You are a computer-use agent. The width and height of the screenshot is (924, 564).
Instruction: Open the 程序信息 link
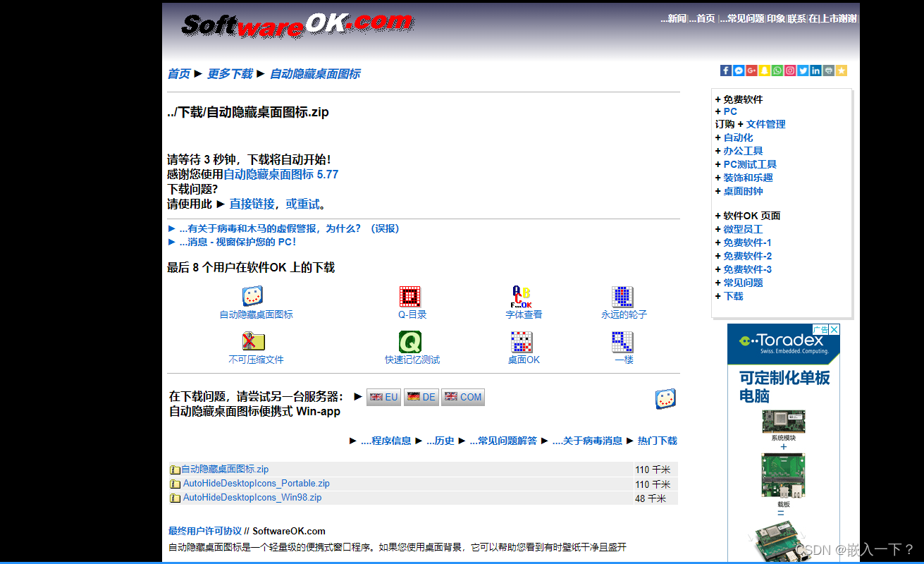pos(386,441)
